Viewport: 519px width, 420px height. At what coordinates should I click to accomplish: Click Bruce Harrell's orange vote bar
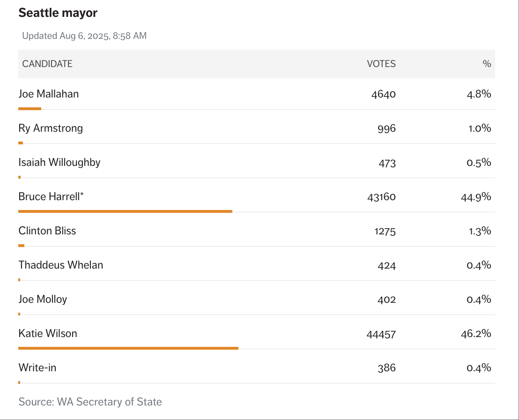(x=125, y=211)
